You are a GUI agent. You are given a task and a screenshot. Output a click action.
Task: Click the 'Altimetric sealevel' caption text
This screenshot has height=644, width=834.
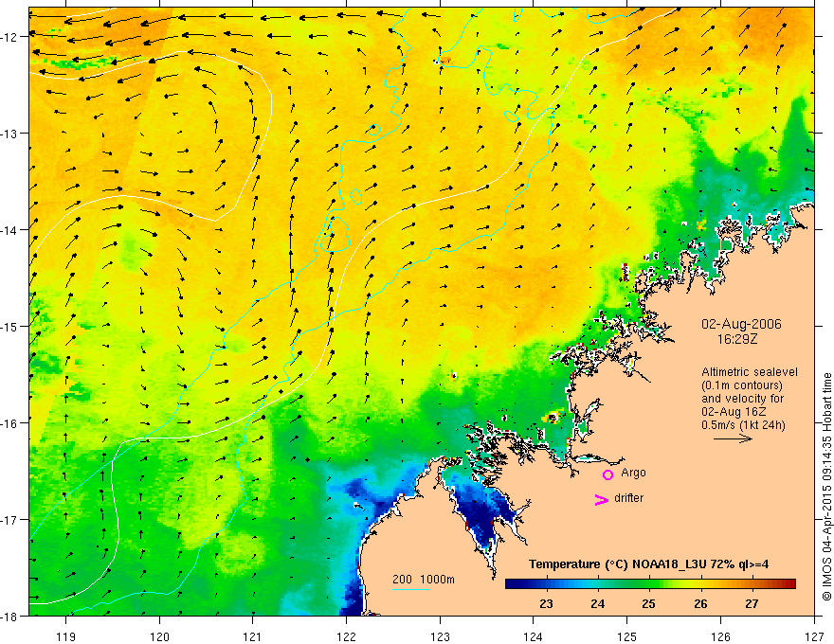click(750, 372)
